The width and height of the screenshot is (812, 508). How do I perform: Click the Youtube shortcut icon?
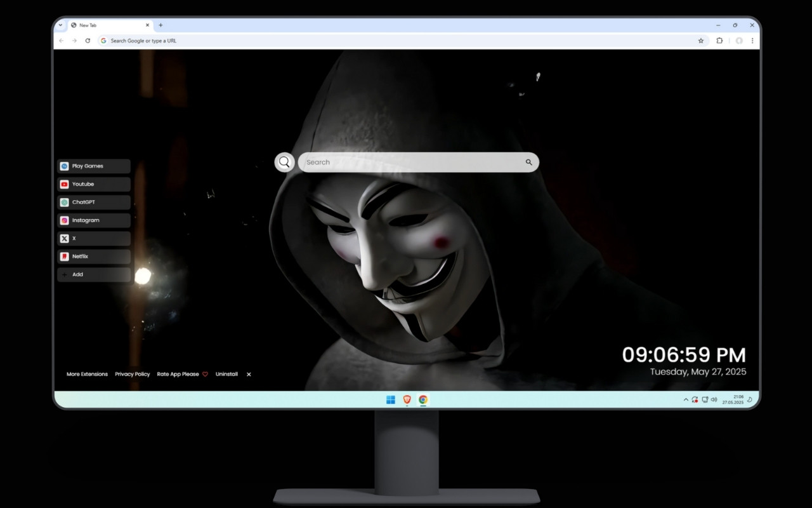click(x=64, y=184)
